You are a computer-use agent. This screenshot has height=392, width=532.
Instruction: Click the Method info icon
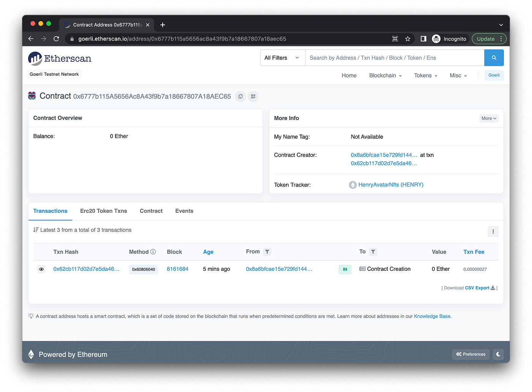point(153,252)
